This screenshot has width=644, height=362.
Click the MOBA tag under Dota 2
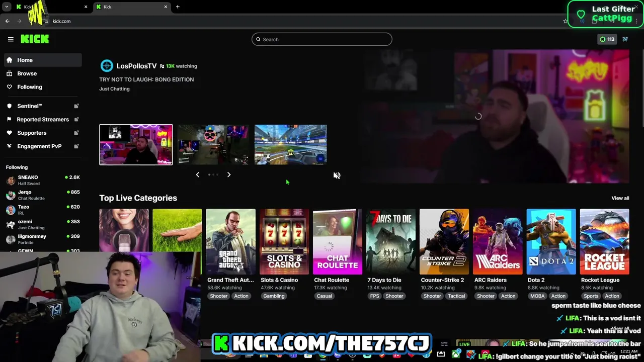point(537,296)
